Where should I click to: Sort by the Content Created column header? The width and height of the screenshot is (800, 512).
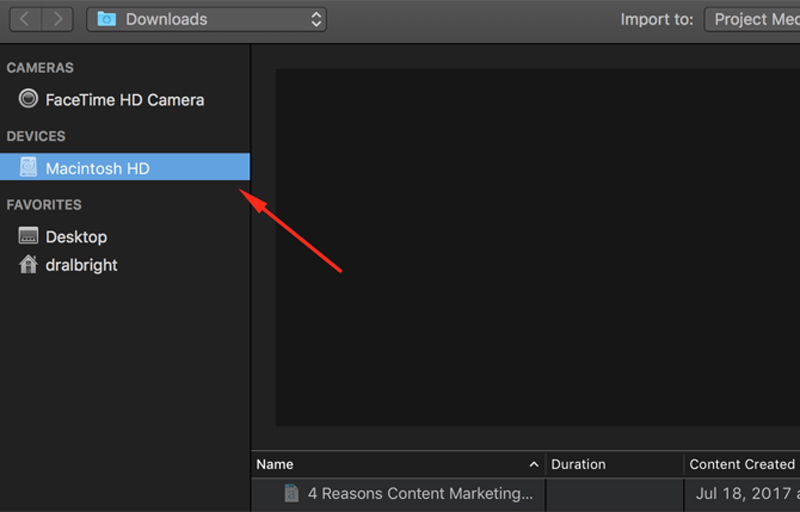741,464
